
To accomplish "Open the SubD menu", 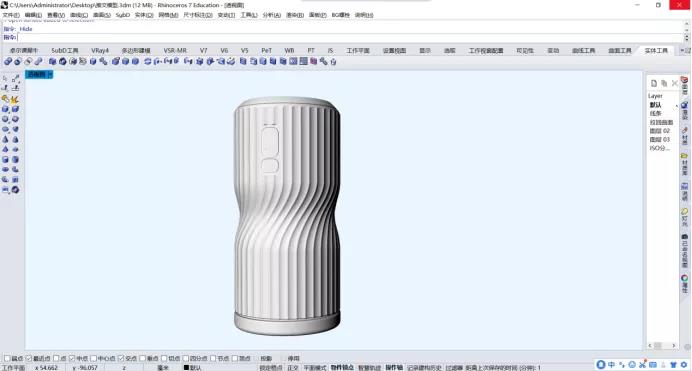I will [123, 15].
